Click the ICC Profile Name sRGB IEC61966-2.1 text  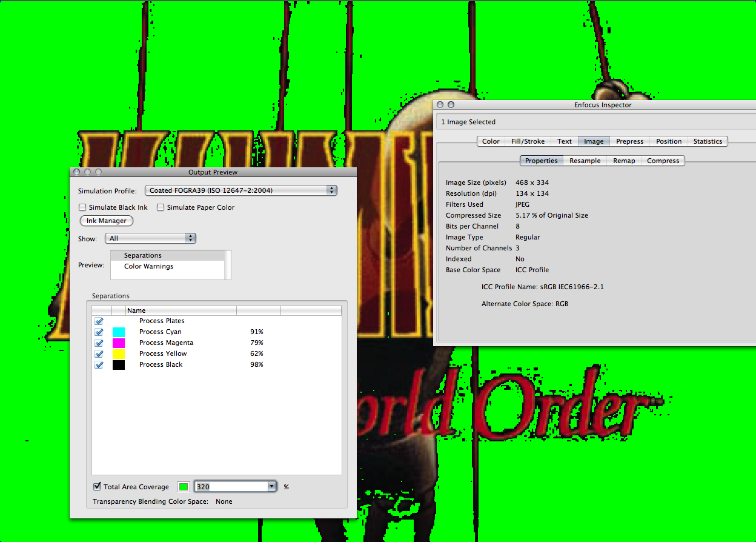542,287
